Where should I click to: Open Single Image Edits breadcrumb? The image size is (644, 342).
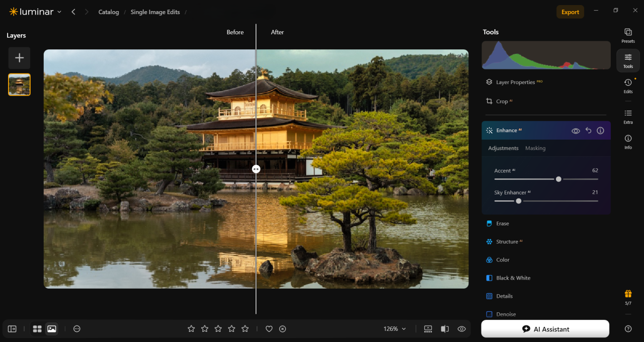(155, 12)
